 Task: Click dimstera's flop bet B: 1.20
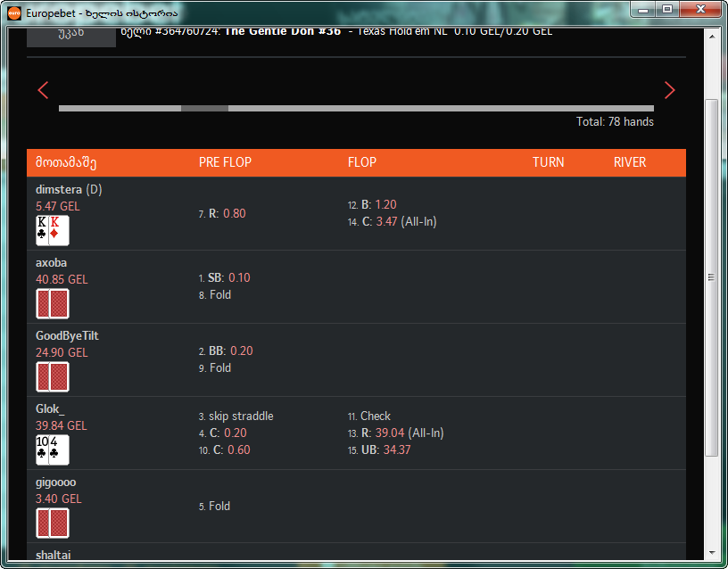(372, 204)
